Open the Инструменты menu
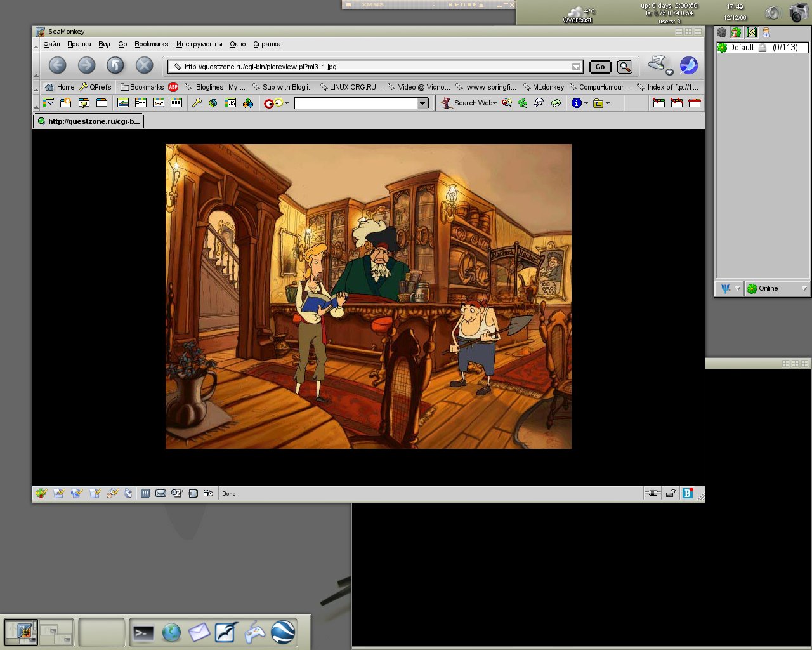 (199, 44)
